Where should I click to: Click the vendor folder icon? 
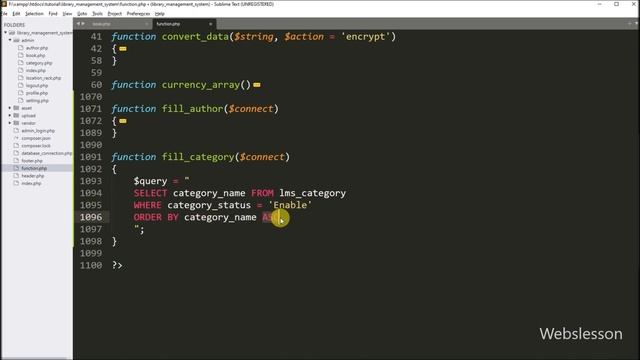[16, 123]
